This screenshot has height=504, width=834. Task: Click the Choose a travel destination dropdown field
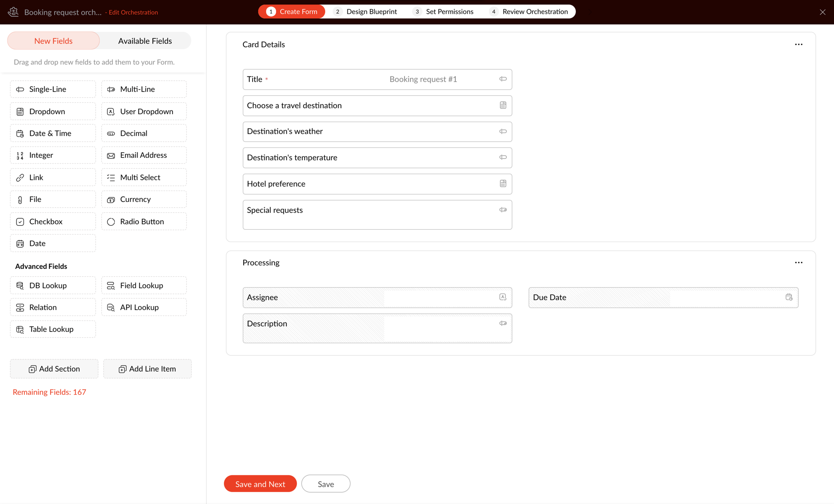tap(377, 106)
